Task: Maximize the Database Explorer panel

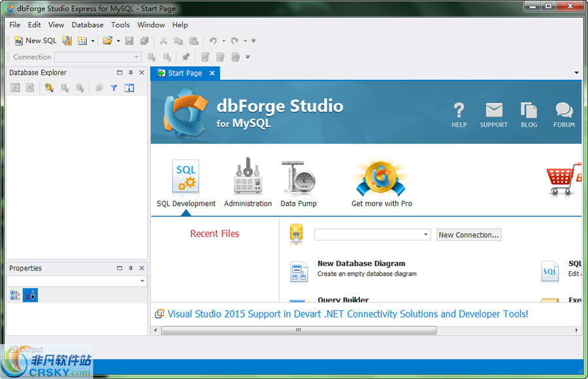Action: point(120,73)
